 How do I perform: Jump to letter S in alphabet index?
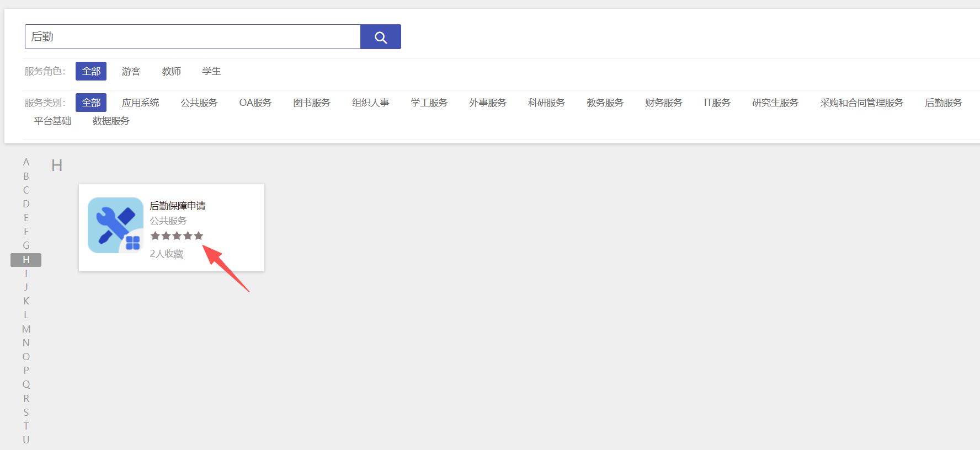point(26,413)
